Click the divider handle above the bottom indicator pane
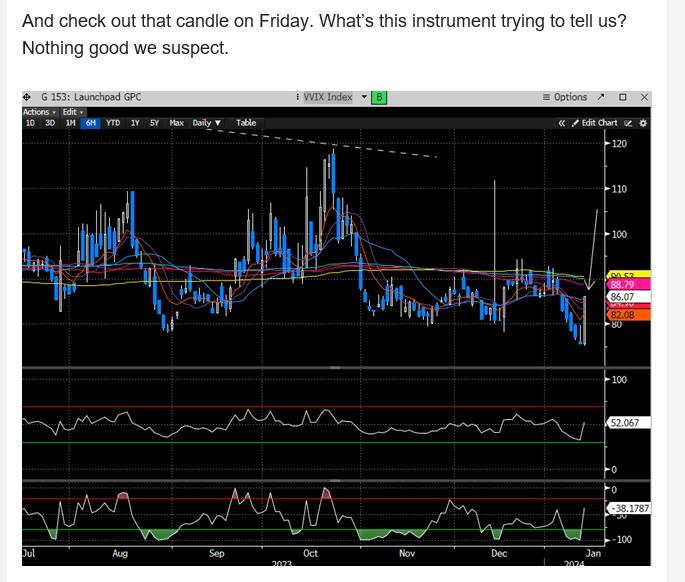Viewport: 685px width, 582px height. point(335,481)
